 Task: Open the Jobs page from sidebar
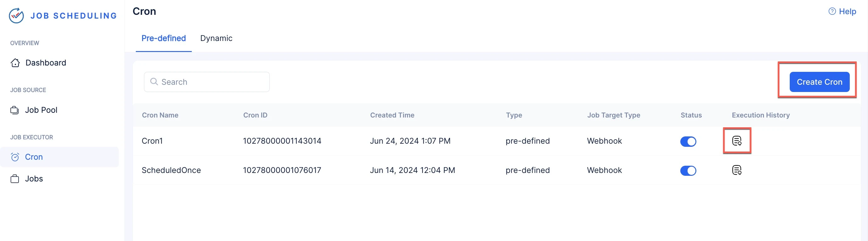(x=34, y=179)
